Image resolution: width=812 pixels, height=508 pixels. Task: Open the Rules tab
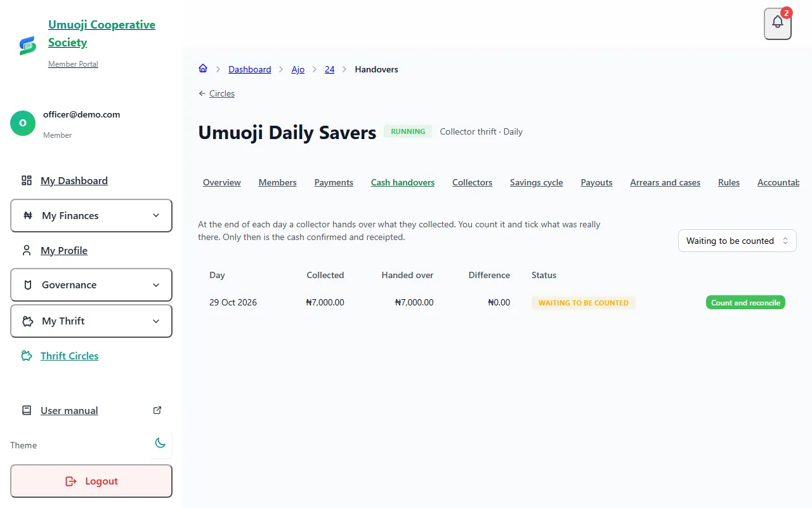coord(729,182)
